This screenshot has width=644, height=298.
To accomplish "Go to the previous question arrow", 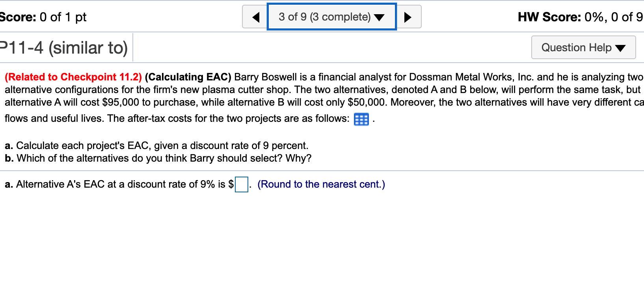I will 255,17.
